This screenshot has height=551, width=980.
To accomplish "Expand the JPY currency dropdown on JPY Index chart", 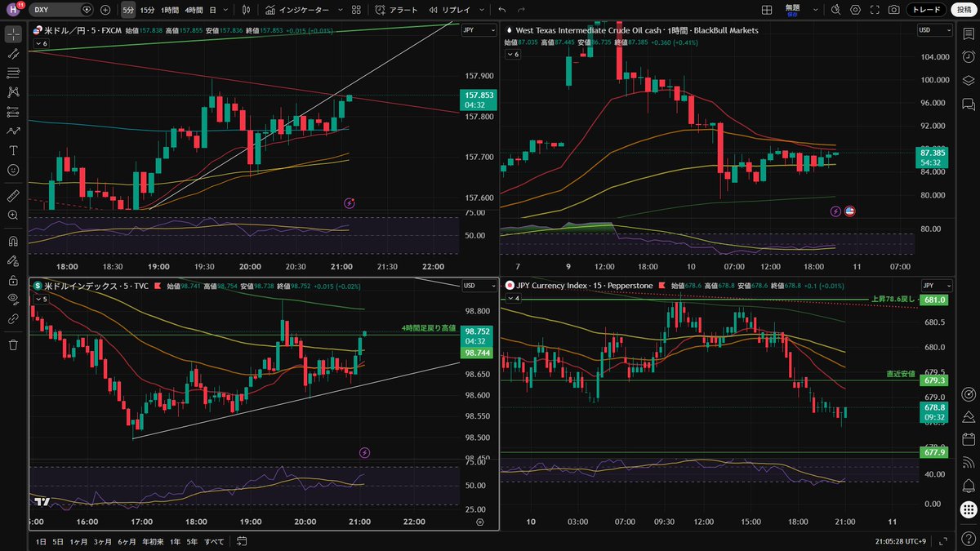I will (935, 286).
